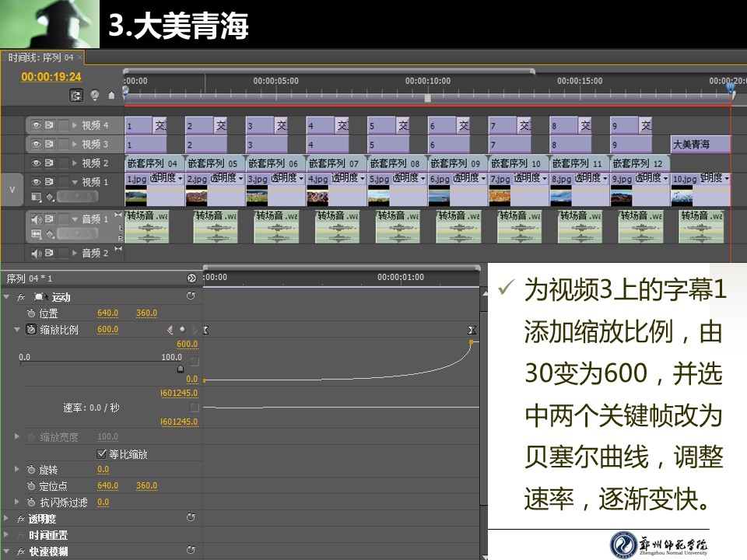Image resolution: width=747 pixels, height=560 pixels.
Task: Click the set Encore chapter marker icon
Action: [x=95, y=95]
